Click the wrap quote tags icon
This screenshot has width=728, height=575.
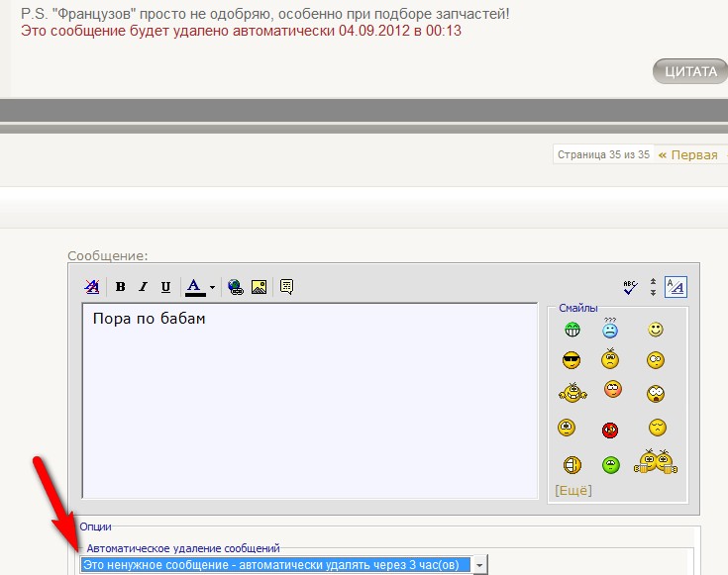click(x=286, y=287)
